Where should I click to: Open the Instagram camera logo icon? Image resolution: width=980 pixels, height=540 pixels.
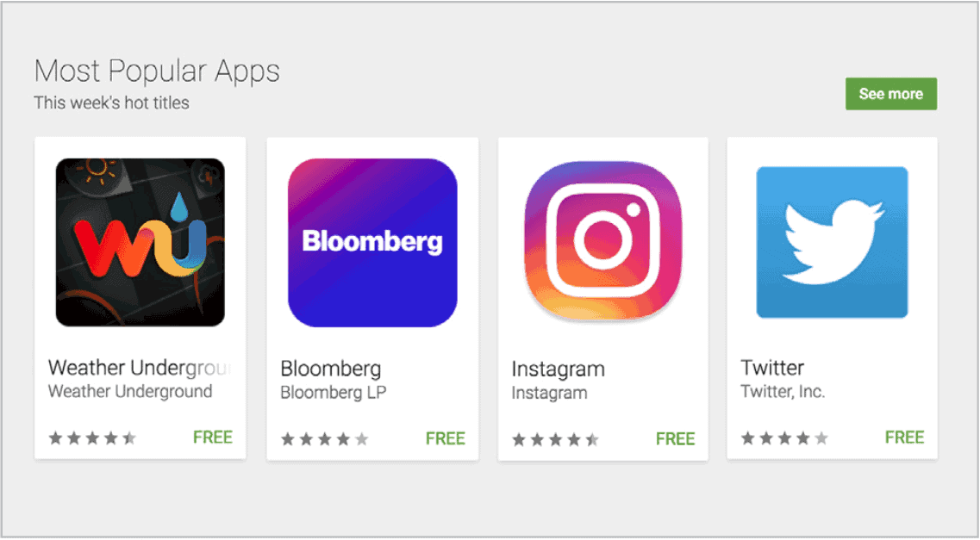[603, 241]
